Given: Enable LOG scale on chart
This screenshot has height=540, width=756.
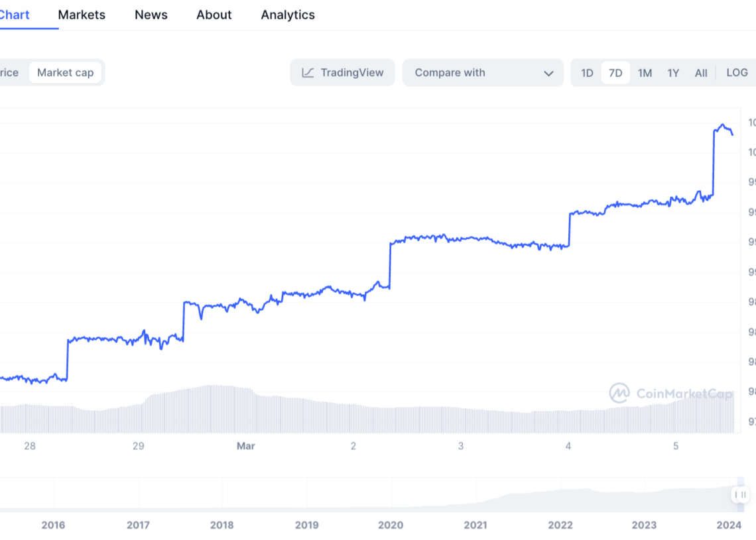Looking at the screenshot, I should coord(737,73).
